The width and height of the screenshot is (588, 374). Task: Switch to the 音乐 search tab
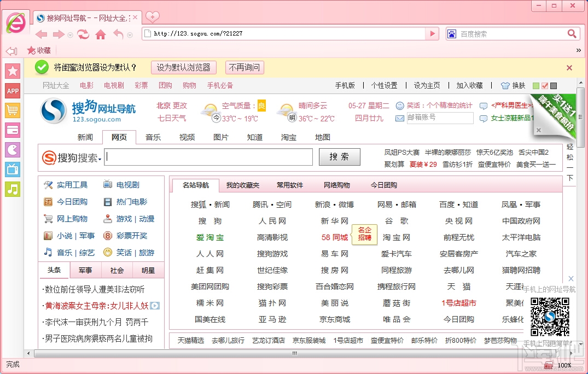[x=153, y=137]
